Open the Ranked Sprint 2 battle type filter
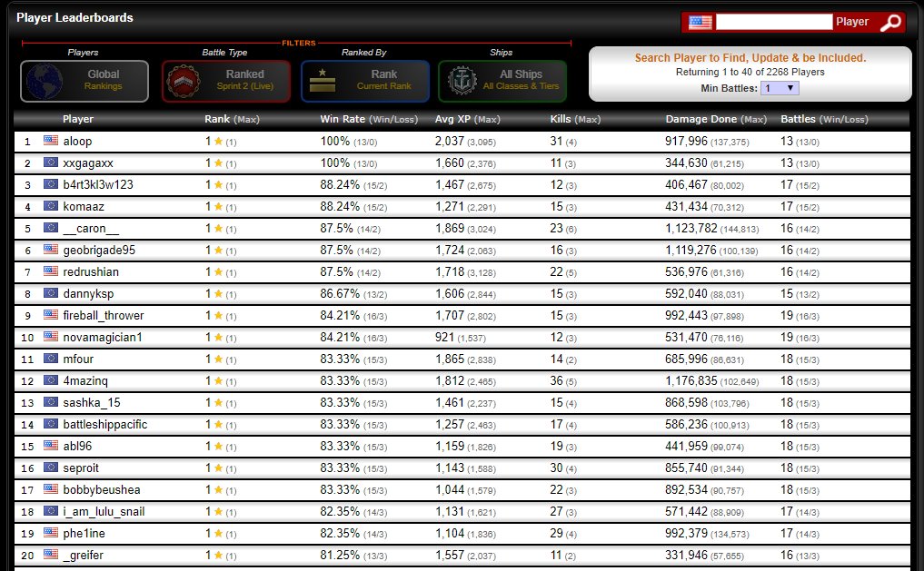Image resolution: width=924 pixels, height=571 pixels. (x=226, y=81)
